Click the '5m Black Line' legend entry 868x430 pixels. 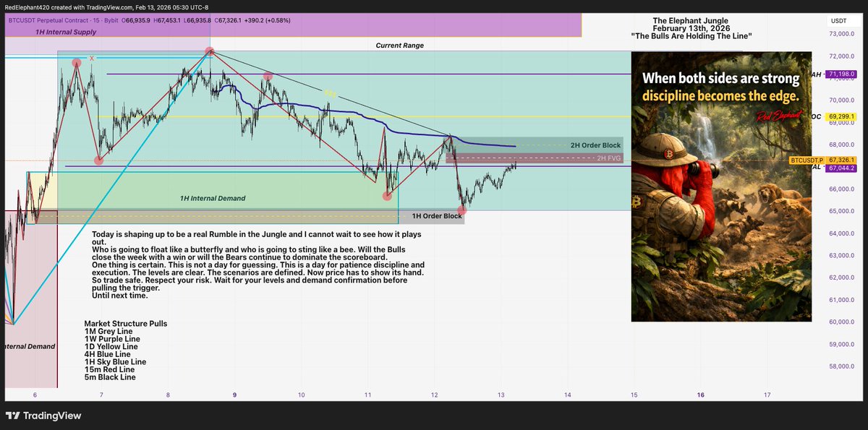point(110,377)
